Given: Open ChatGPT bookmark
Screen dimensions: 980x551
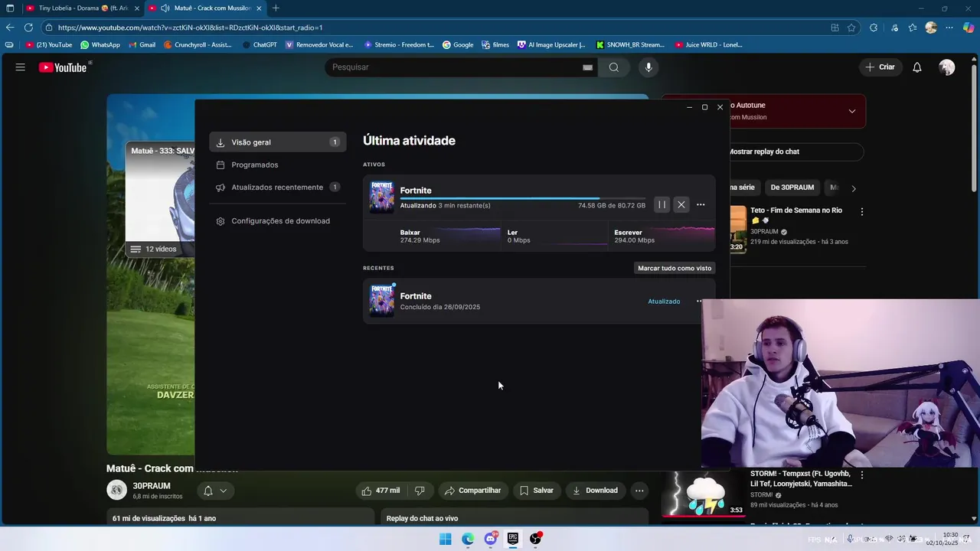Looking at the screenshot, I should (x=260, y=45).
